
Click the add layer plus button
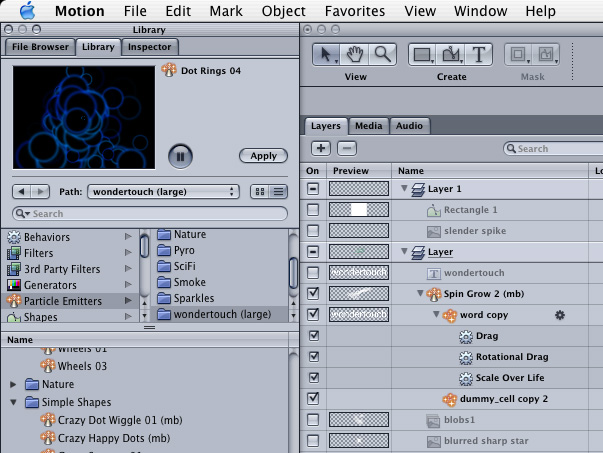point(321,148)
